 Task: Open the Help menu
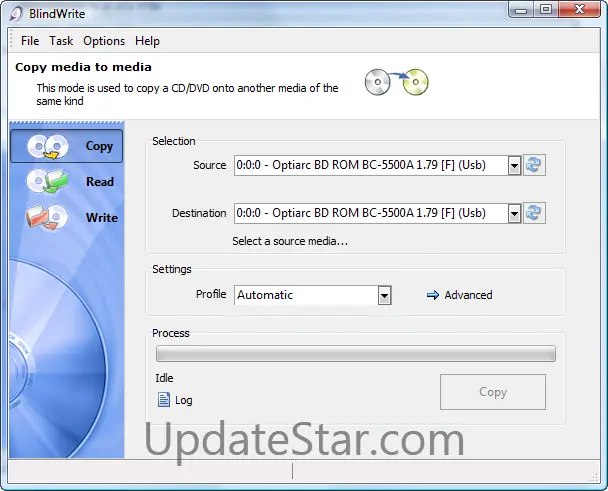147,41
